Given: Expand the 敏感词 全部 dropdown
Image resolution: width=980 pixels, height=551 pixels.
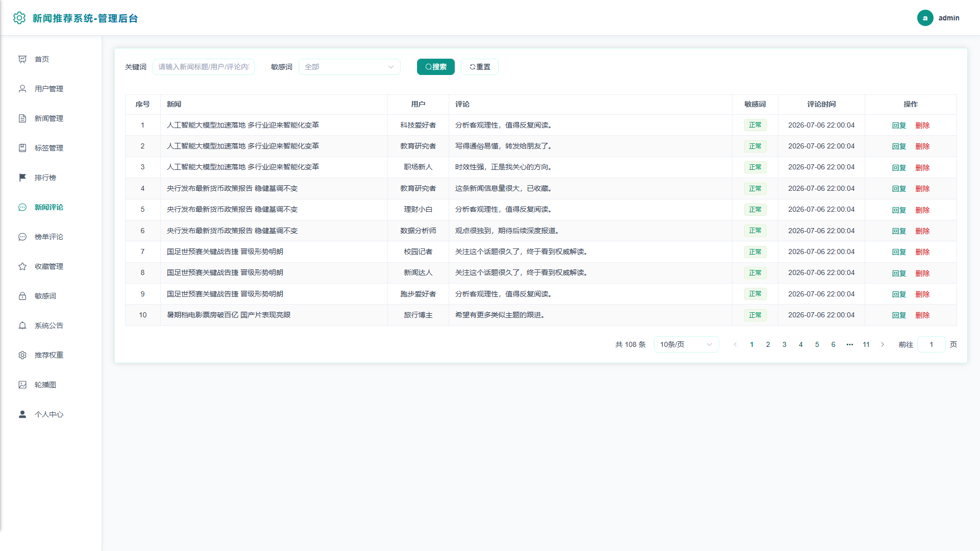Looking at the screenshot, I should click(x=350, y=67).
